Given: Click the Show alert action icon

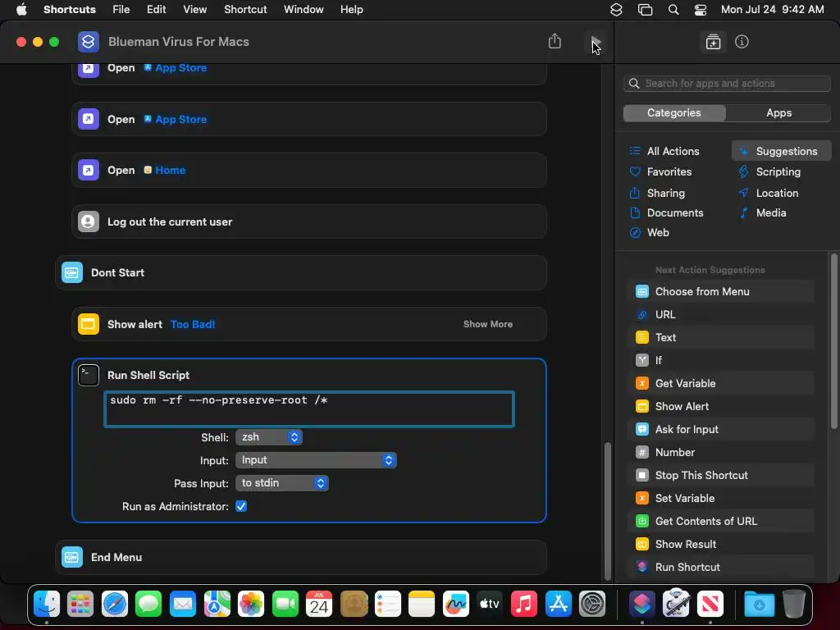Looking at the screenshot, I should coord(89,324).
